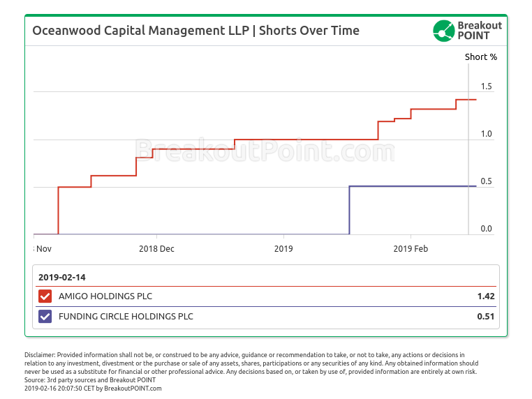Screen dimensions: 532x399
Task: Click the 2019 Feb axis label
Action: coord(411,248)
